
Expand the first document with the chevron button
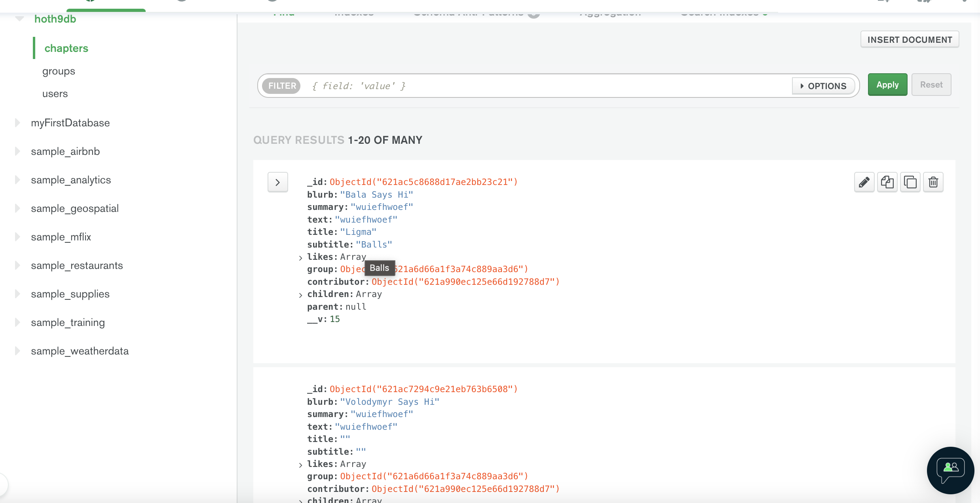point(277,182)
